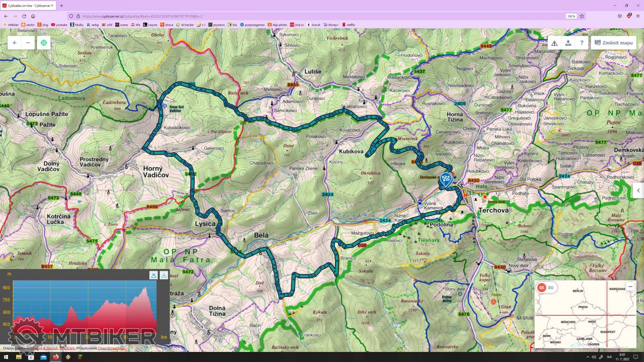Image resolution: width=644 pixels, height=362 pixels.
Task: Open the question mark help icon
Action: 582,43
